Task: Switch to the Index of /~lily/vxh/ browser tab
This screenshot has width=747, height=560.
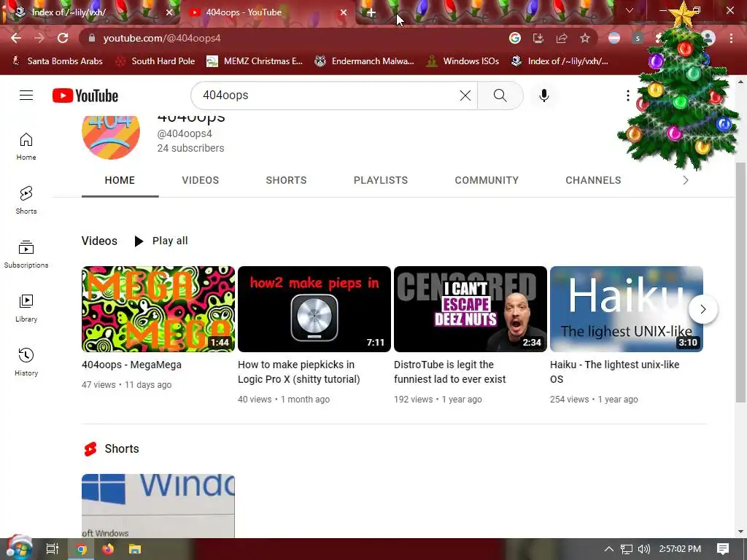Action: [90, 12]
